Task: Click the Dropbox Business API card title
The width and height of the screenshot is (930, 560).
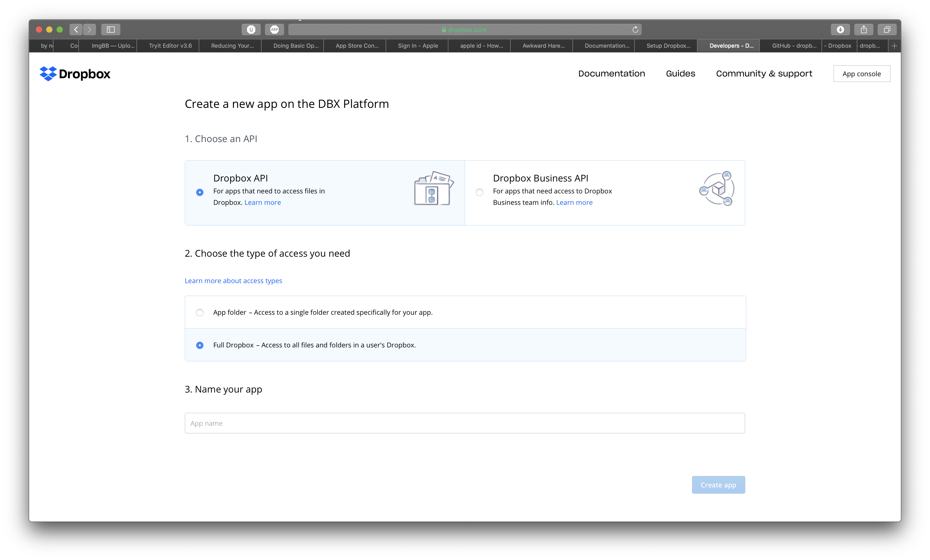Action: coord(541,178)
